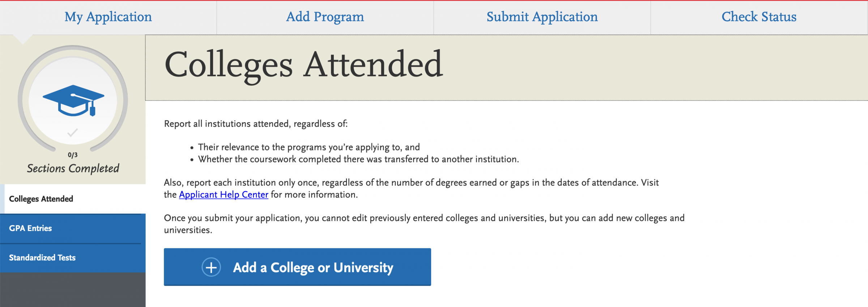Open the Check Status tab
This screenshot has width=868, height=307.
(758, 17)
